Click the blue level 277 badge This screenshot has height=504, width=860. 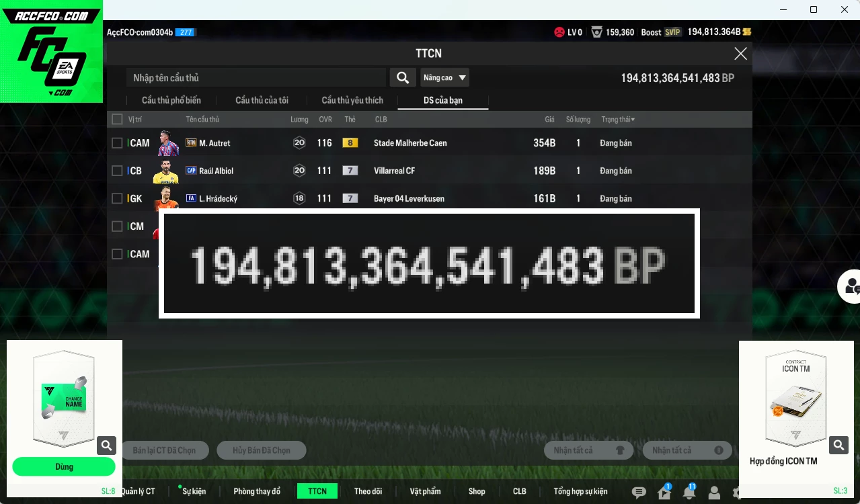185,32
